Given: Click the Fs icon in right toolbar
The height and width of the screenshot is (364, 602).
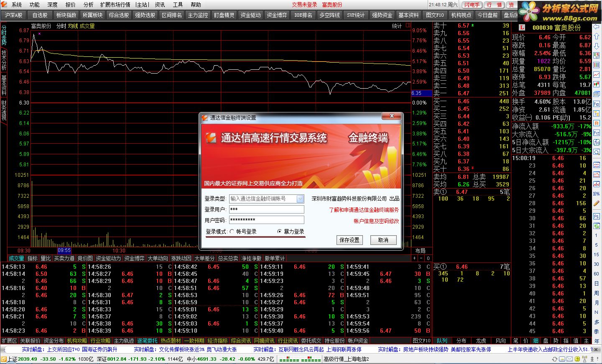Looking at the screenshot, I should (597, 216).
